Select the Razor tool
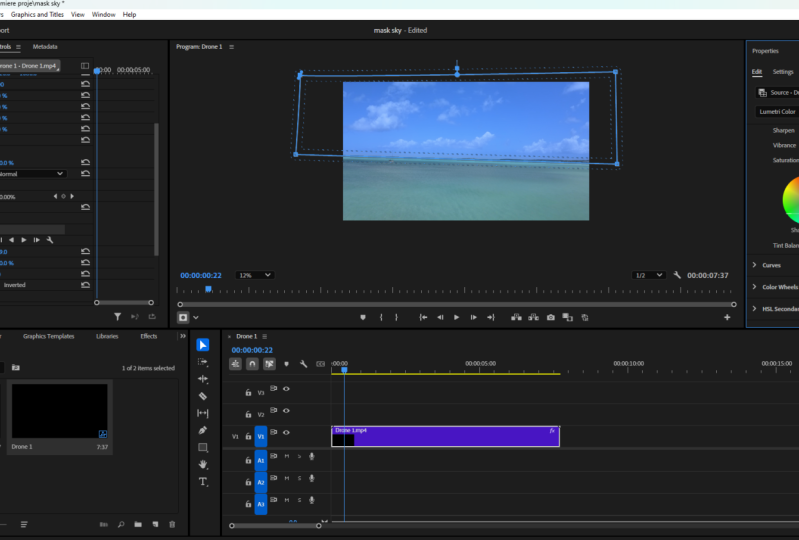The image size is (799, 540). click(x=203, y=396)
